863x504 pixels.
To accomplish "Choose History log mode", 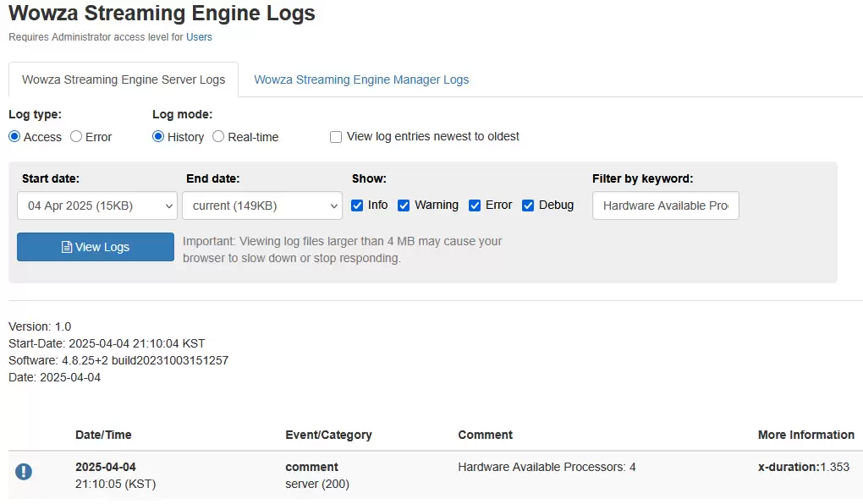I will tap(158, 136).
